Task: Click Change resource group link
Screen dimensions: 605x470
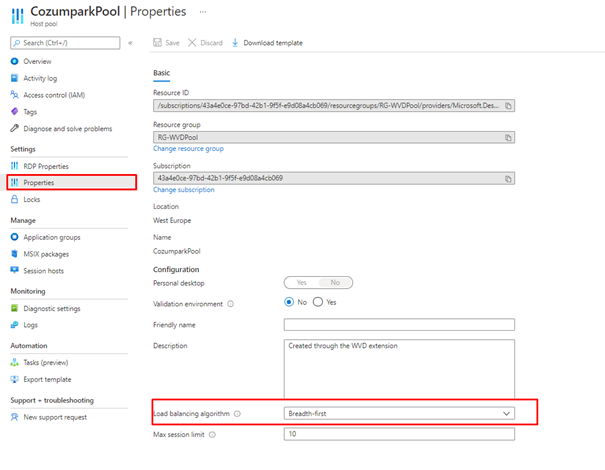Action: 188,149
